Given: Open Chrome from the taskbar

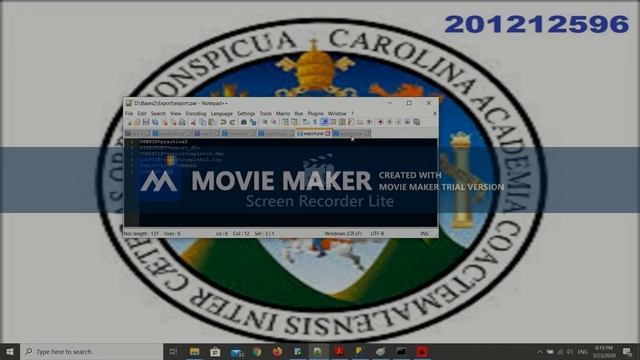Looking at the screenshot, I should (257, 351).
